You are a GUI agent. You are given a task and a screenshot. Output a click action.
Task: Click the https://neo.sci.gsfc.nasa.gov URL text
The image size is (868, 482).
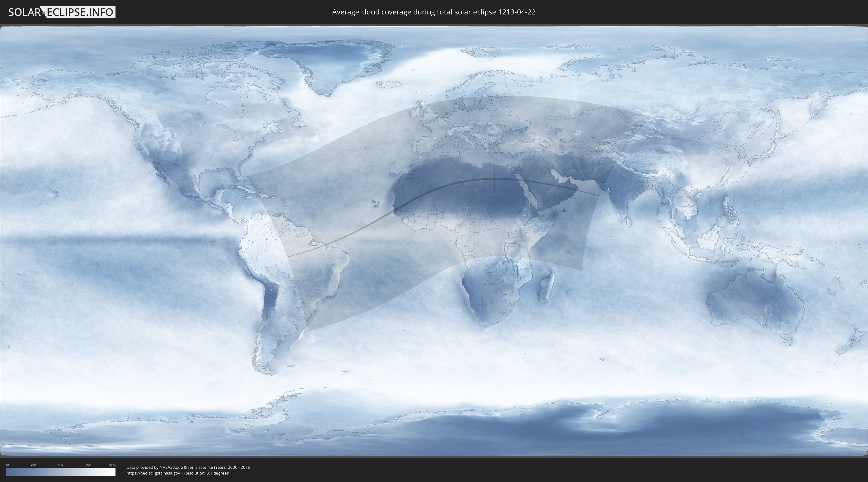(x=153, y=473)
